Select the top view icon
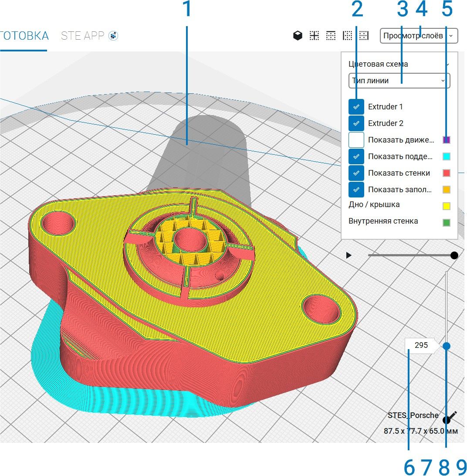 pos(331,35)
